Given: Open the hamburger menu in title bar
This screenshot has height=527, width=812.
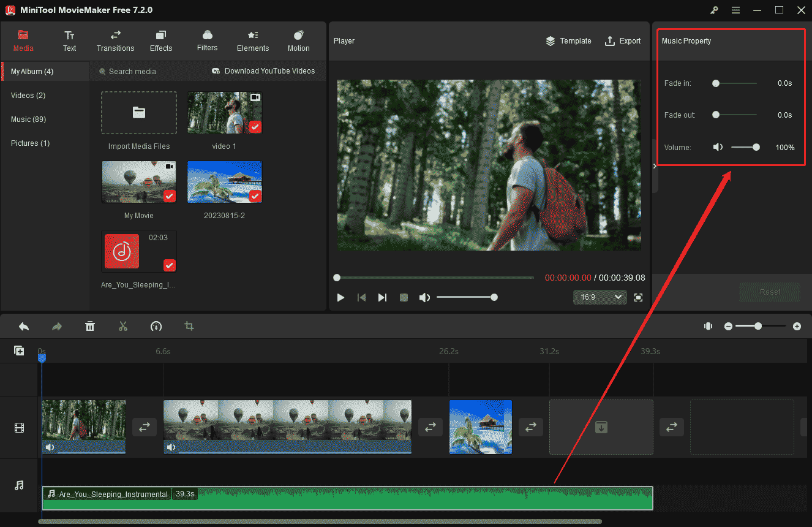Looking at the screenshot, I should tap(735, 10).
